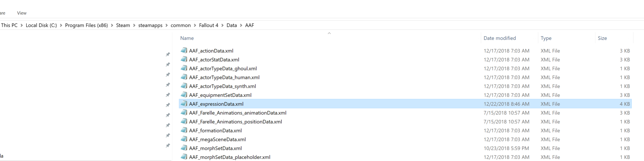Click the pin icon beside AAF_morphSetData.xml row
The height and width of the screenshot is (161, 644).
[168, 146]
